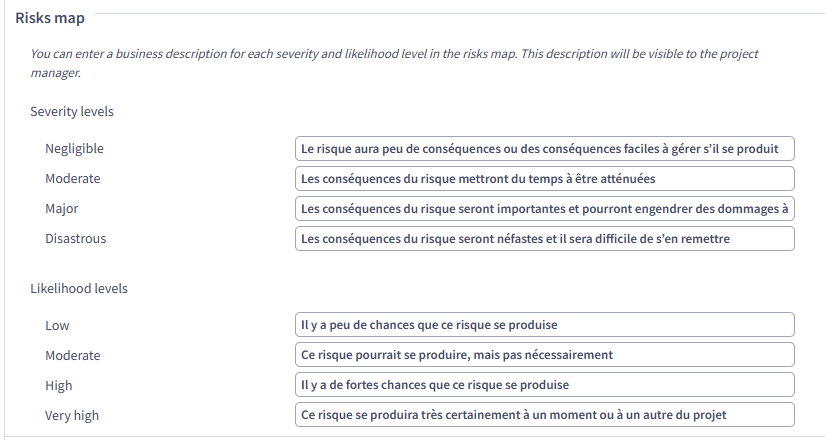Select the Major severity label
The height and width of the screenshot is (440, 825).
[x=61, y=209]
